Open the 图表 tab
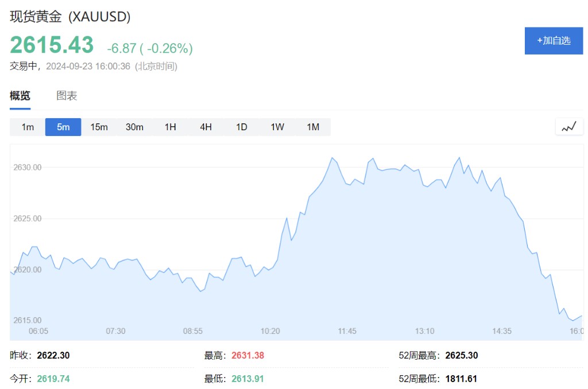This screenshot has height=389, width=588. tap(67, 96)
